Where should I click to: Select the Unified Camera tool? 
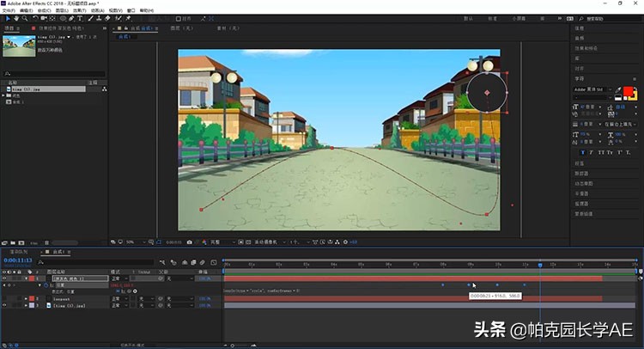tap(44, 19)
